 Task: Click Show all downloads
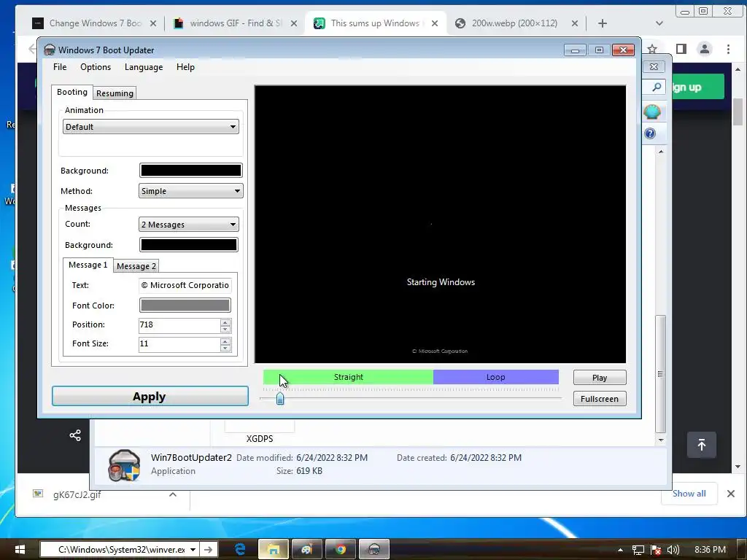click(x=689, y=494)
